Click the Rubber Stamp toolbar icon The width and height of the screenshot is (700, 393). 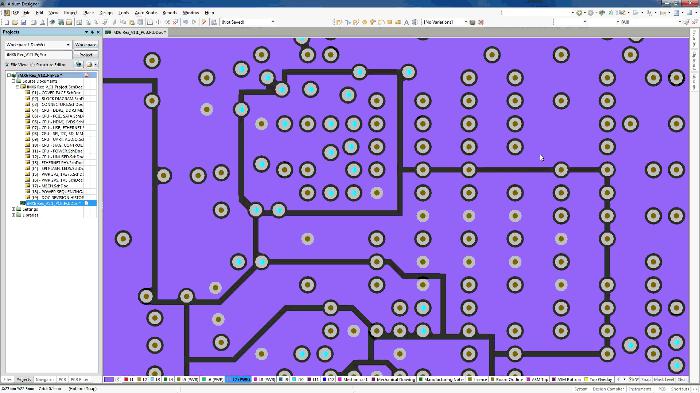coord(140,22)
